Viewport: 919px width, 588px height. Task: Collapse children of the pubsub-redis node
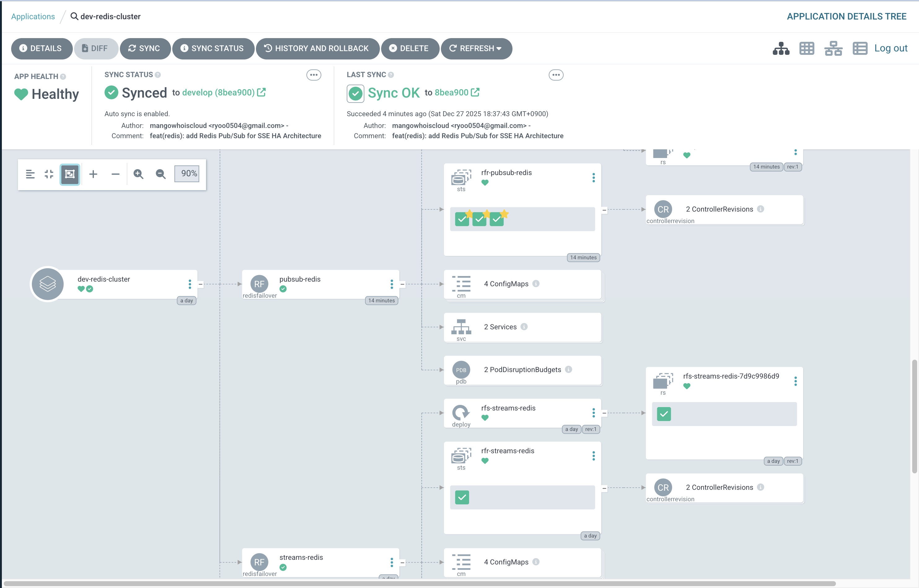pos(402,284)
